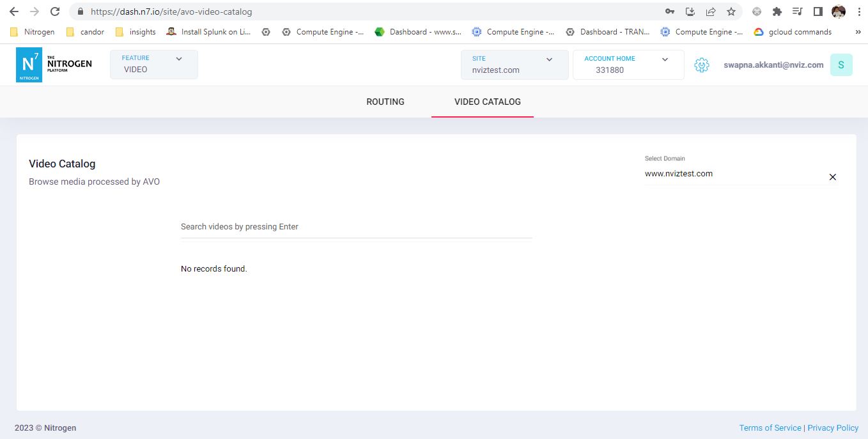Clear the selected domain with the X icon

833,177
